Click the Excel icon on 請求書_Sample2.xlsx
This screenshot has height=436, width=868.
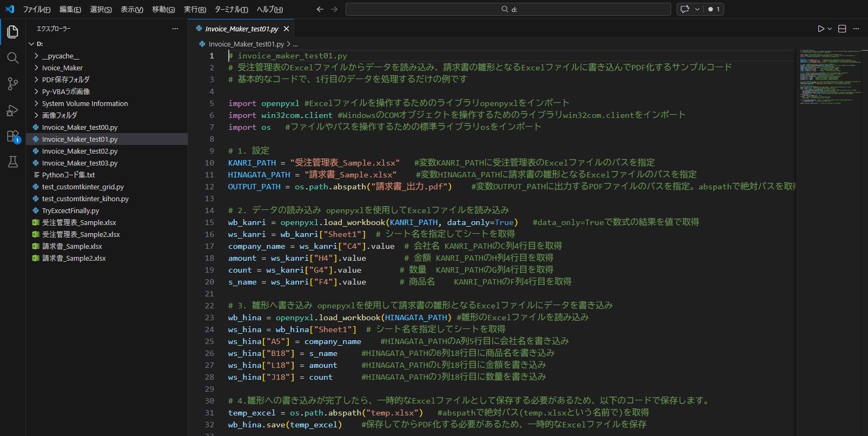tap(36, 258)
